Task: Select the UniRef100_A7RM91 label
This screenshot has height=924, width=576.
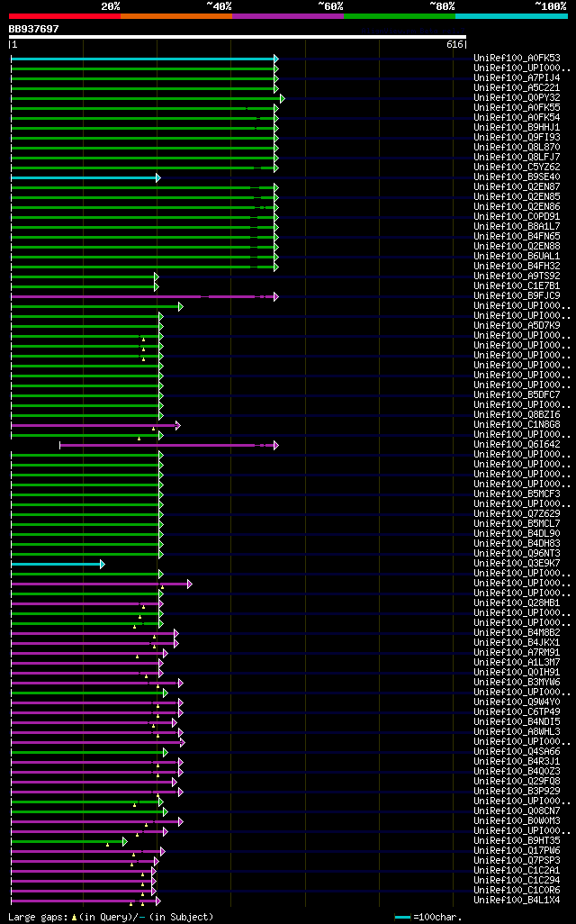Action: 517,652
